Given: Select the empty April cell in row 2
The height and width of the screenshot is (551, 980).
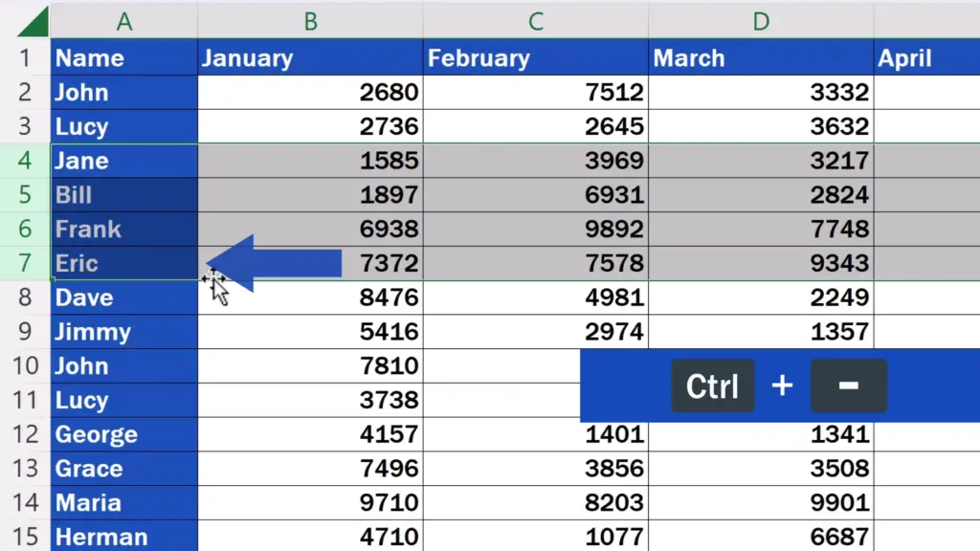Looking at the screenshot, I should pos(926,92).
